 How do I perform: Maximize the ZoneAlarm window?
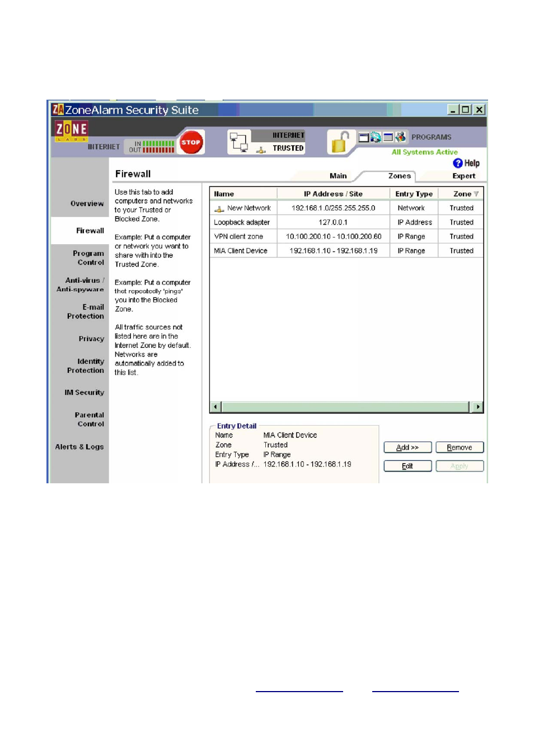point(466,110)
